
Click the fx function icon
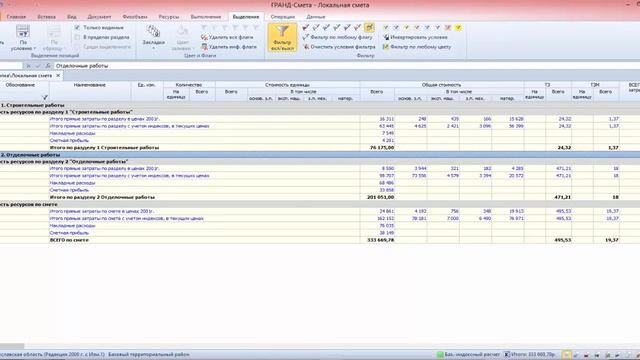(48, 66)
